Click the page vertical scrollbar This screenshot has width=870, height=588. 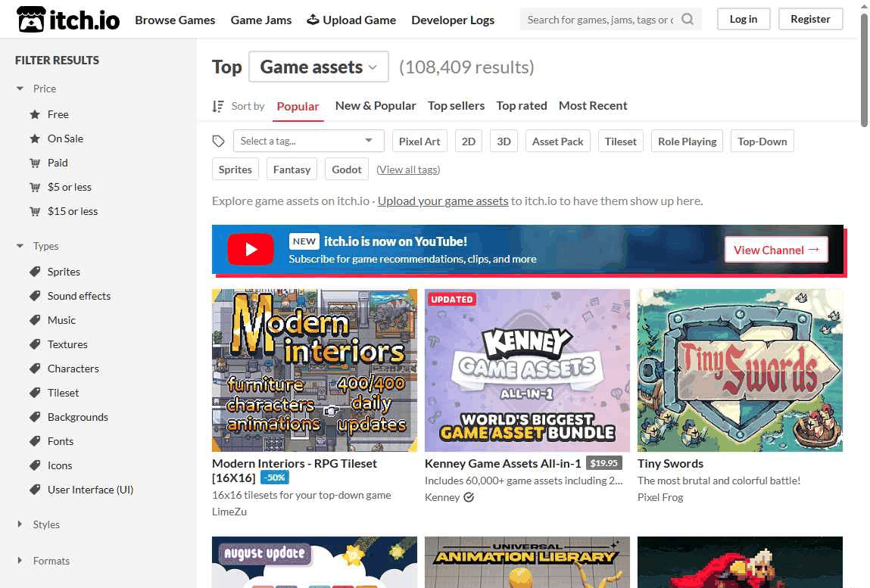click(x=864, y=70)
